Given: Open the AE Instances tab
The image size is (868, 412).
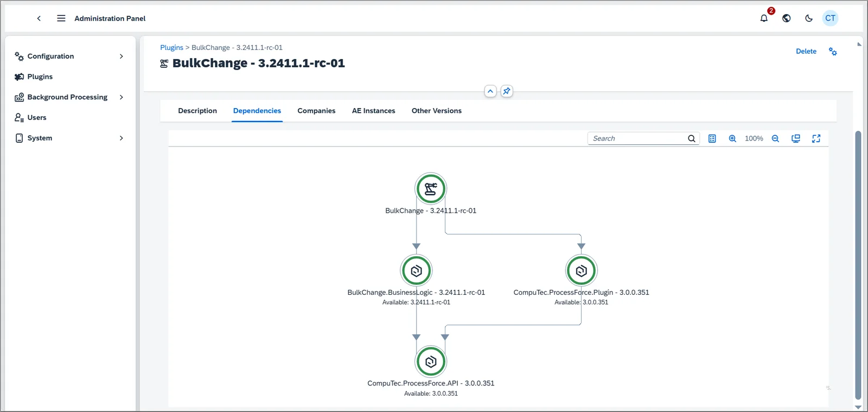Looking at the screenshot, I should coord(373,111).
